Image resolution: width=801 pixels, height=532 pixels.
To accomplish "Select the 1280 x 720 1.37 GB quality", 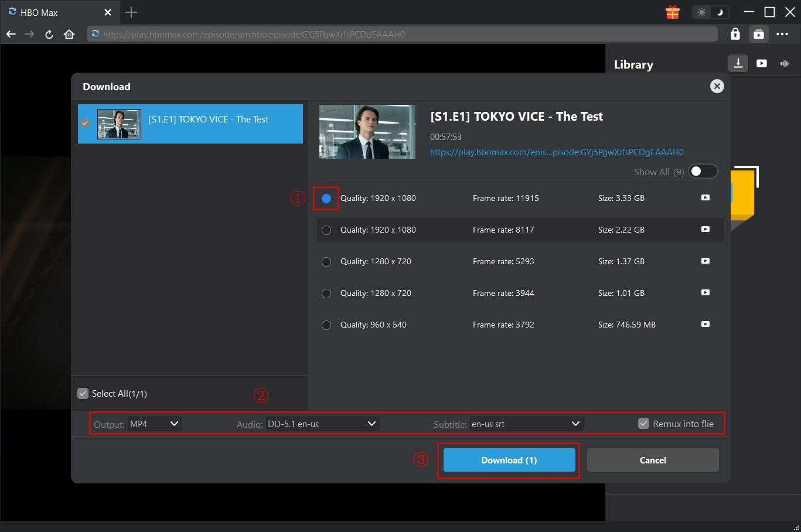I will (x=326, y=262).
